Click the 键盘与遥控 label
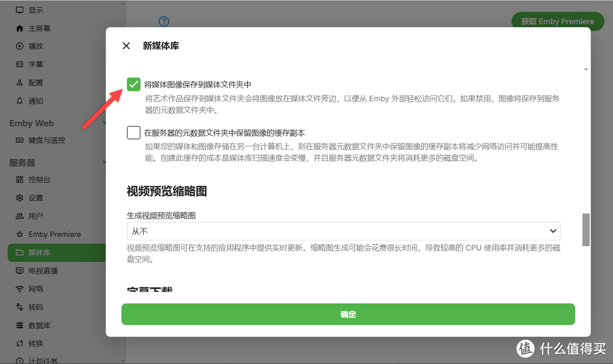 [47, 140]
